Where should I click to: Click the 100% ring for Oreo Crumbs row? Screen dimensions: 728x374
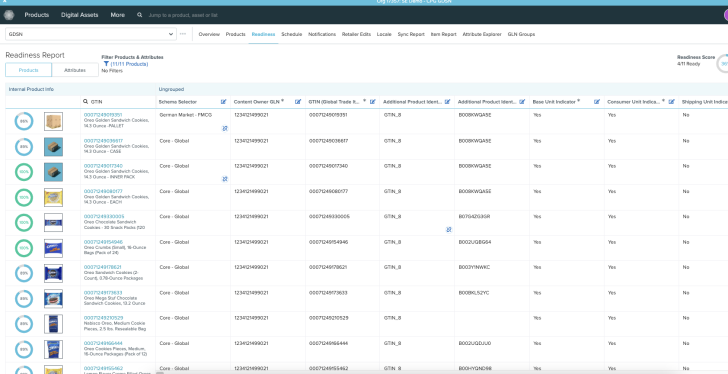click(24, 248)
